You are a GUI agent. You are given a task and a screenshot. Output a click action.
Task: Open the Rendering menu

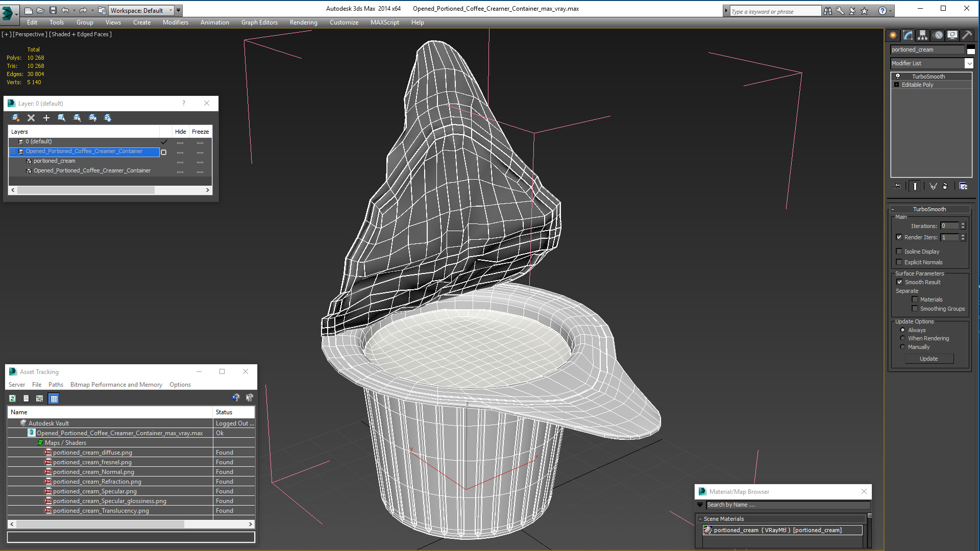click(x=303, y=22)
